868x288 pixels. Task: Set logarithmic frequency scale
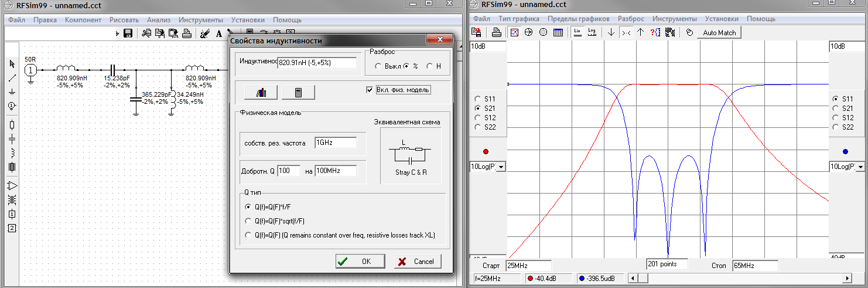(x=592, y=32)
